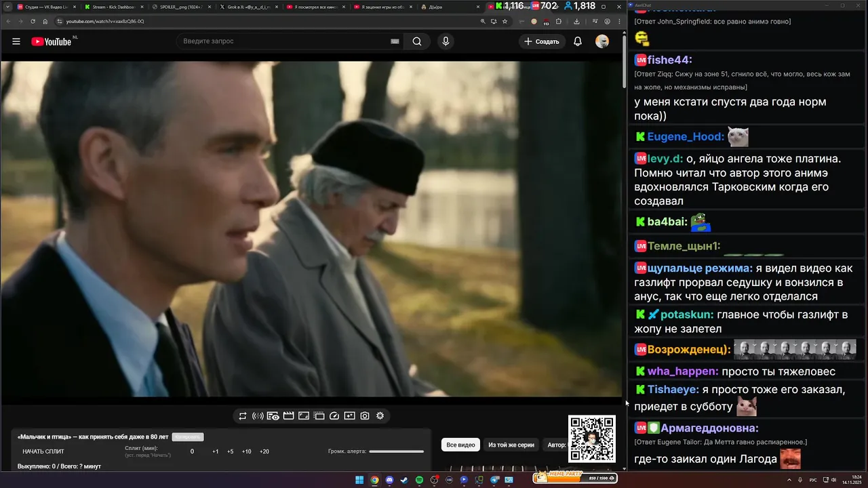The height and width of the screenshot is (488, 868).
Task: Go back in browser history
Action: 9,21
